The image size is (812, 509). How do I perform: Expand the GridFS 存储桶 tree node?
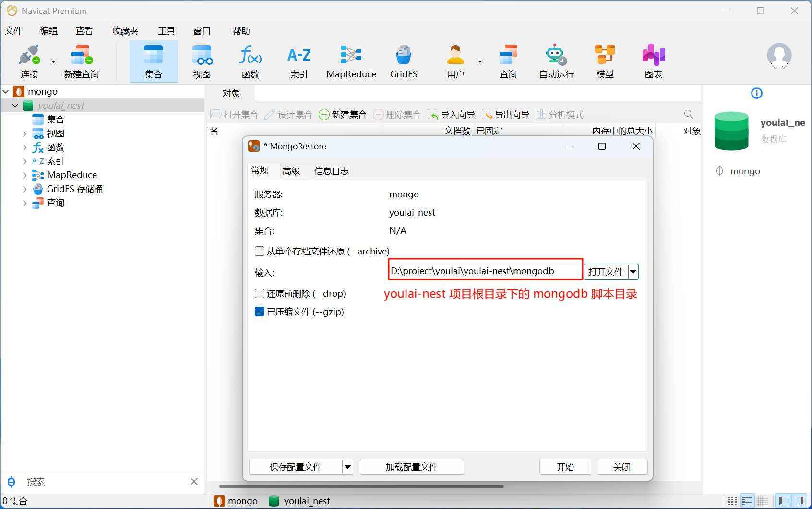coord(24,189)
